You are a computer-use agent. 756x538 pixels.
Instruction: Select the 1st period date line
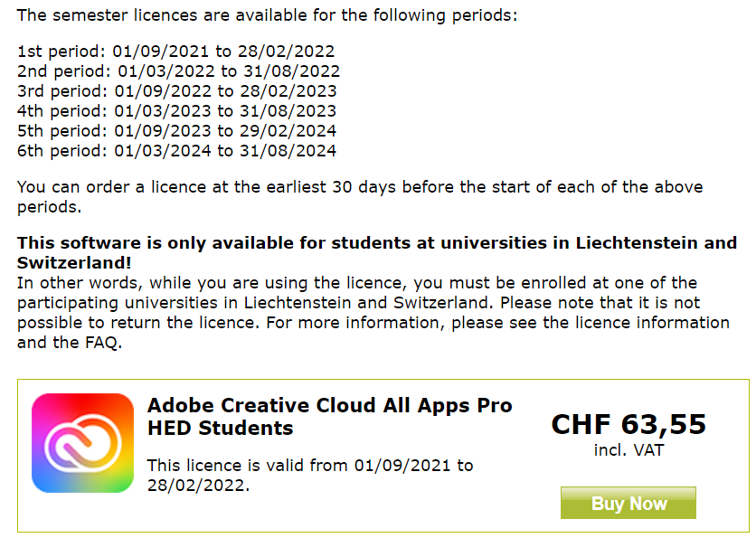(176, 52)
